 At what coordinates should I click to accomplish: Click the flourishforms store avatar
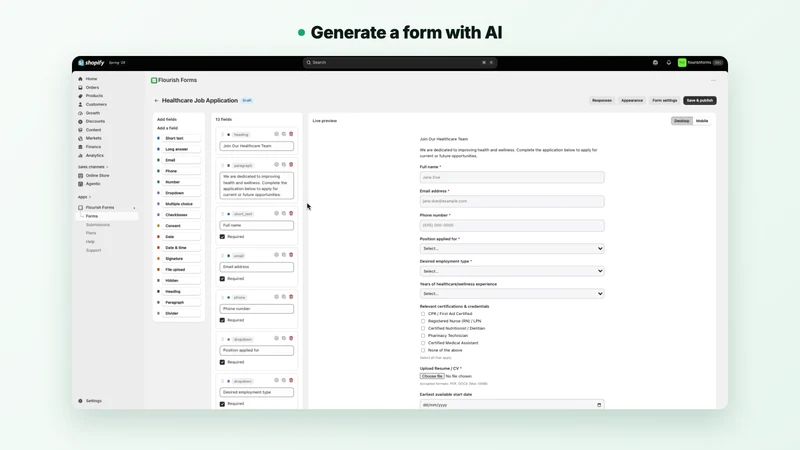click(x=682, y=63)
